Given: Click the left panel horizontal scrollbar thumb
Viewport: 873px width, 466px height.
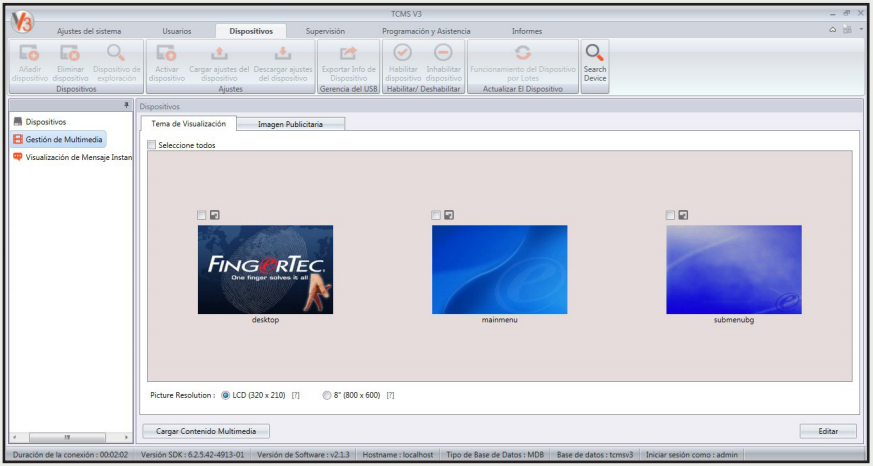Looking at the screenshot, I should tap(67, 437).
